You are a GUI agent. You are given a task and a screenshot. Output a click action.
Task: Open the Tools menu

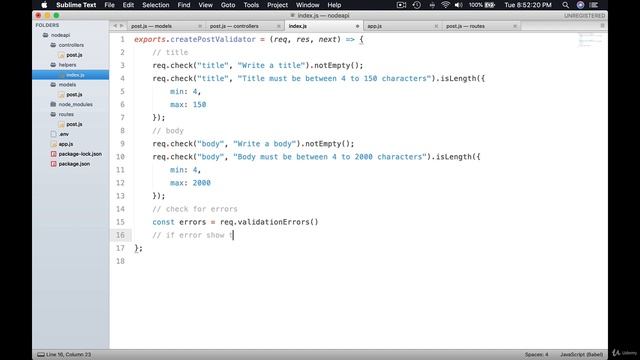pos(251,5)
